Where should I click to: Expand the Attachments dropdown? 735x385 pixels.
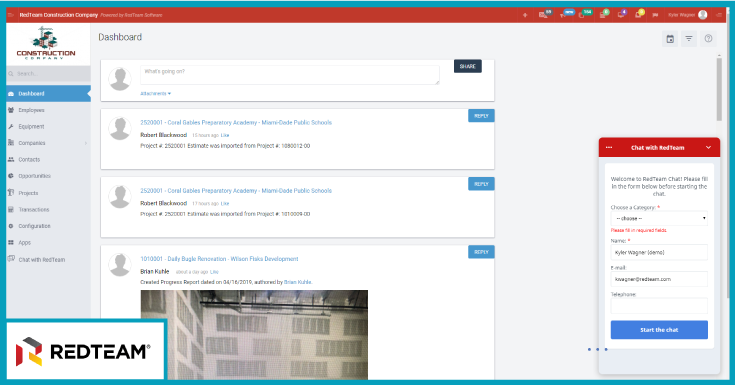(x=156, y=93)
